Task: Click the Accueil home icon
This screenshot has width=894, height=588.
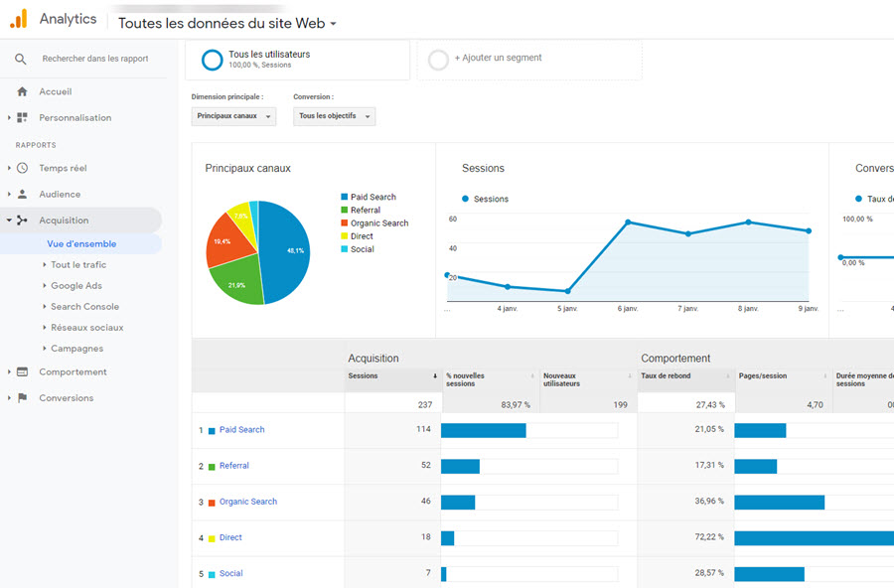Action: pyautogui.click(x=22, y=91)
